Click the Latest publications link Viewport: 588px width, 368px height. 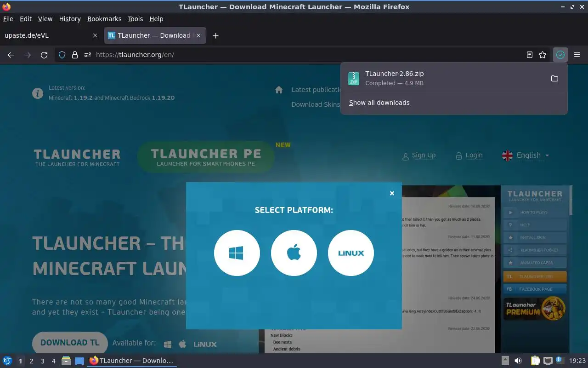(x=317, y=90)
